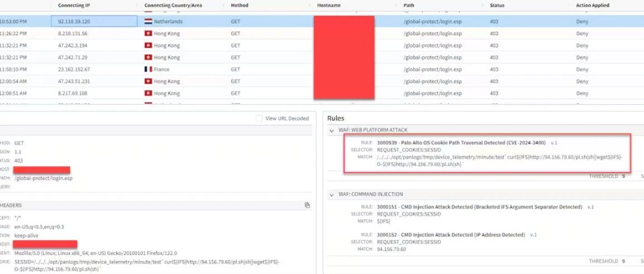The width and height of the screenshot is (644, 274).
Task: Click rule 3000152 IP Address Detected
Action: coord(451,235)
